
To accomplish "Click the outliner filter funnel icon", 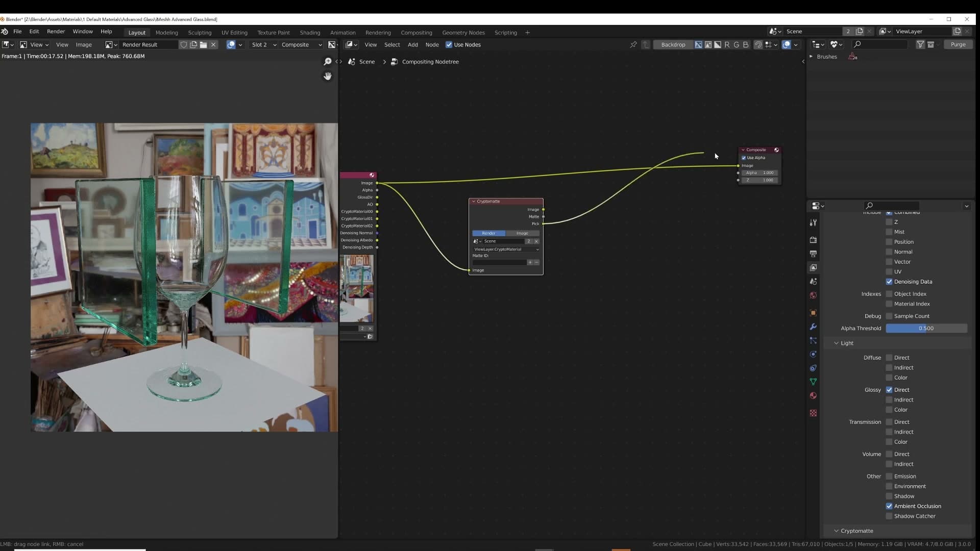I will (920, 45).
